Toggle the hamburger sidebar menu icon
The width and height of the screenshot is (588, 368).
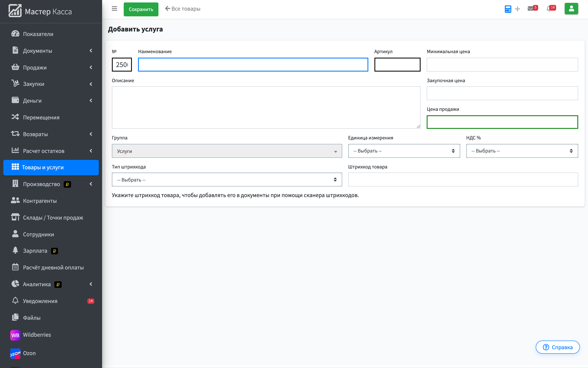[x=115, y=9]
